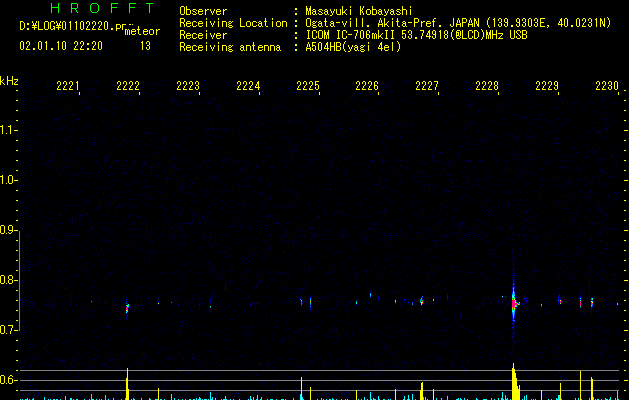Select the 2226 time axis marker
629x400 pixels.
tap(367, 85)
